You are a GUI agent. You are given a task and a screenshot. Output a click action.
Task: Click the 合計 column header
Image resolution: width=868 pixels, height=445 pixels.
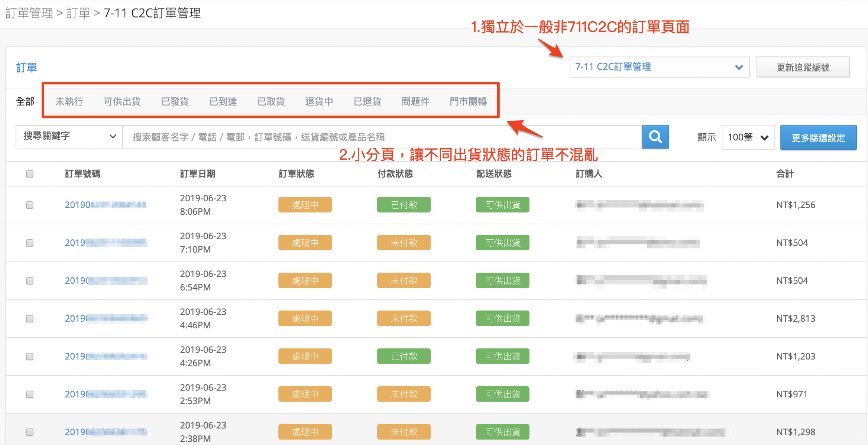pos(785,174)
